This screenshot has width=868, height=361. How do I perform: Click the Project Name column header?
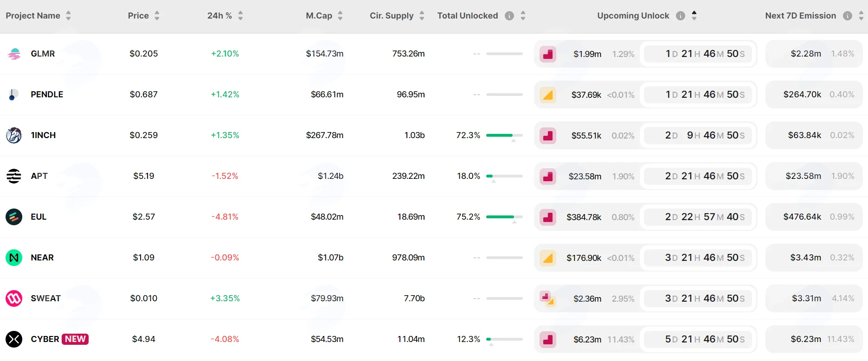33,16
